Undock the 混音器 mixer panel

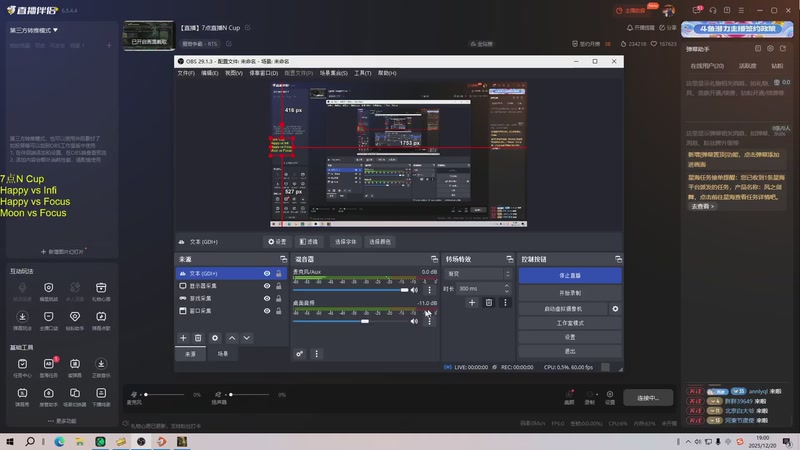[434, 259]
